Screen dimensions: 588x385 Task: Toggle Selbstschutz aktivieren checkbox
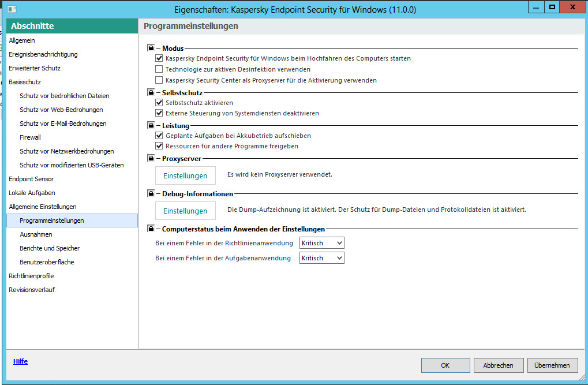159,102
